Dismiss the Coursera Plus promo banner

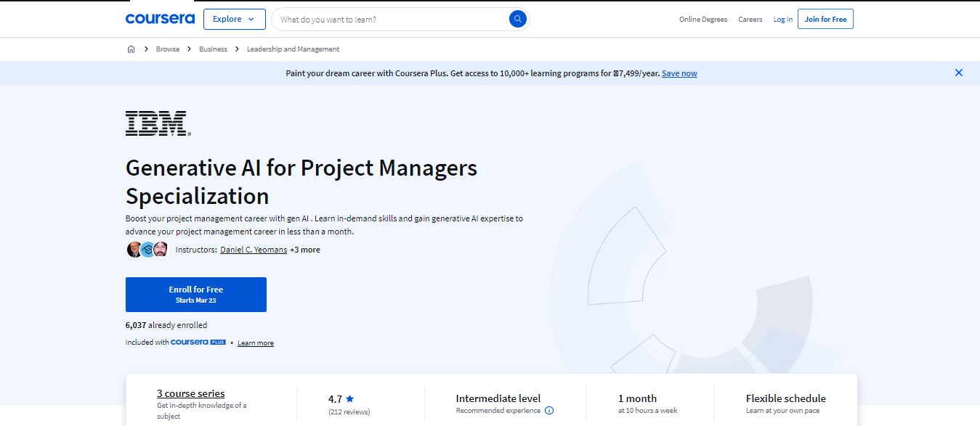click(x=958, y=73)
